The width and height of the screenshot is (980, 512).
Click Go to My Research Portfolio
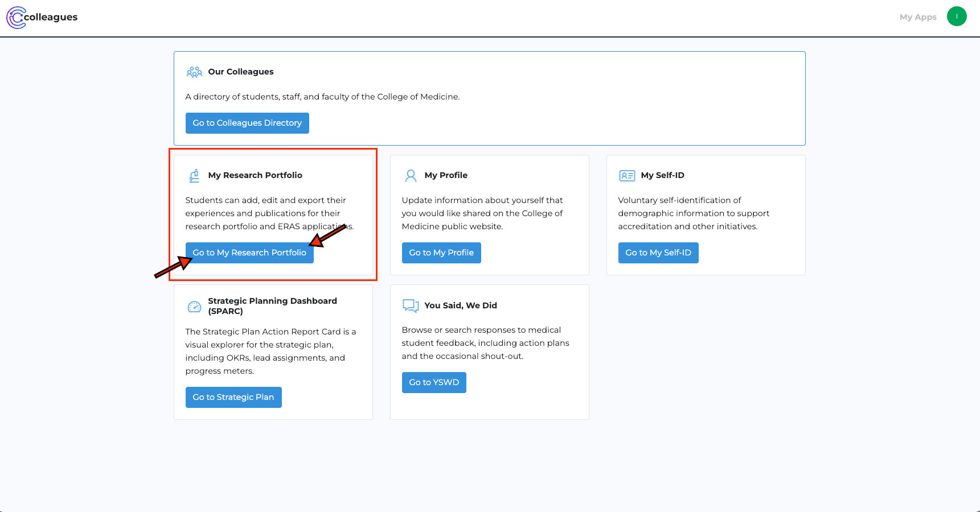click(249, 253)
